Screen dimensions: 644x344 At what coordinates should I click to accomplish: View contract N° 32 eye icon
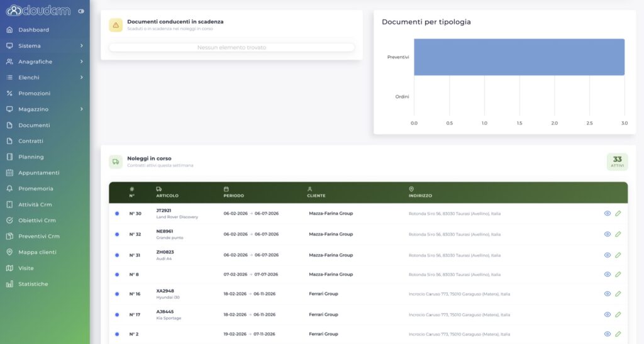click(608, 234)
